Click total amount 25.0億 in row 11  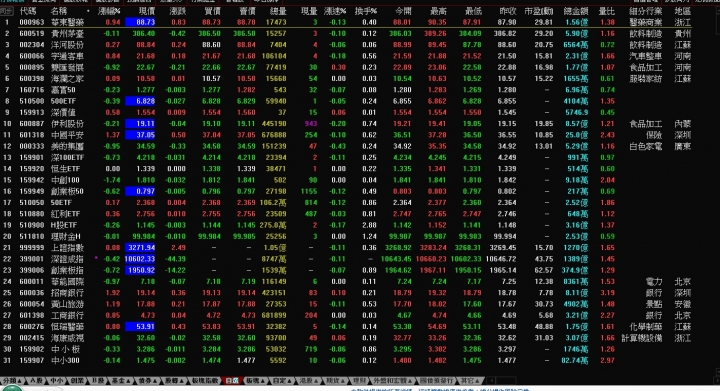pos(577,135)
